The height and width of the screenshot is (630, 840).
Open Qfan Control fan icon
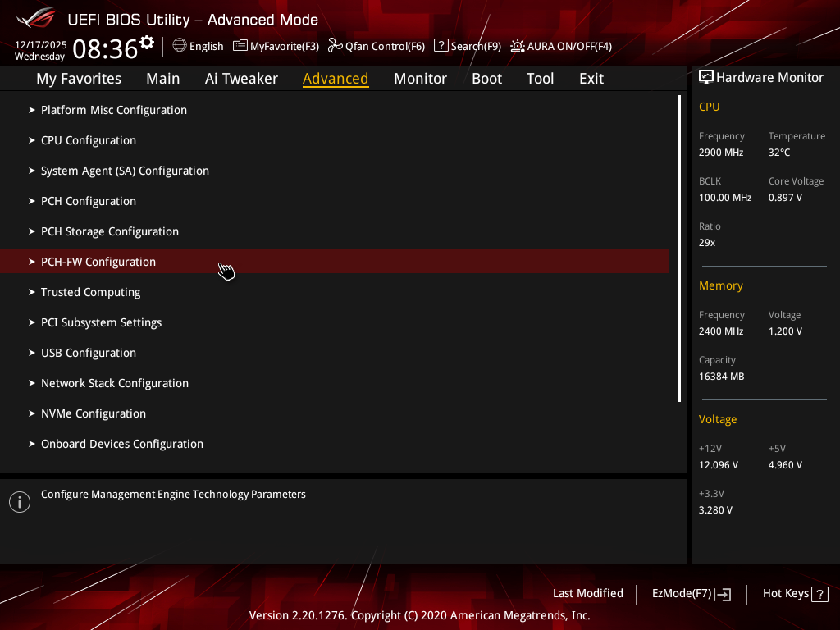tap(335, 46)
